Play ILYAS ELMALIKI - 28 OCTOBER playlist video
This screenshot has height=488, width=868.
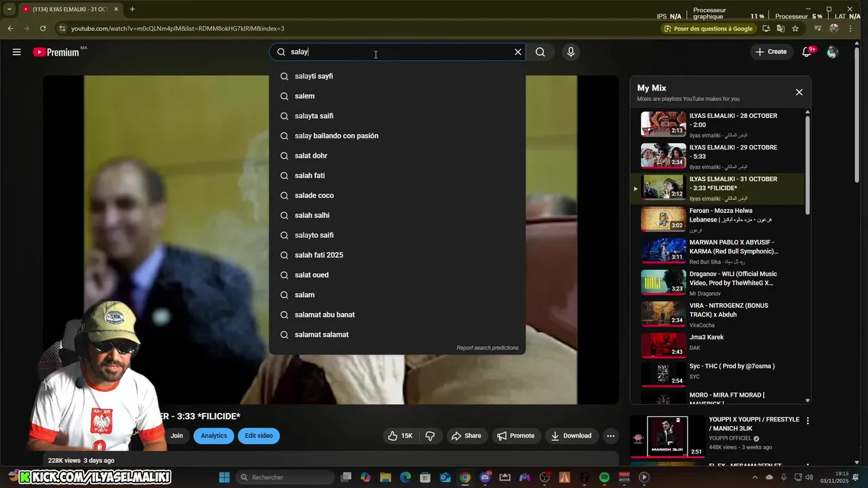point(718,125)
